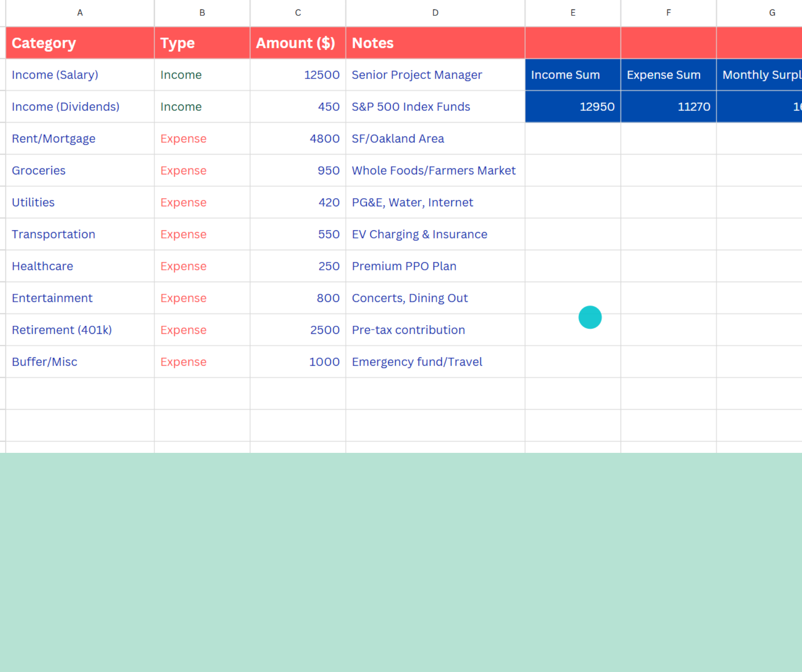Select the Income (Salary) cell
802x672 pixels.
[x=80, y=75]
